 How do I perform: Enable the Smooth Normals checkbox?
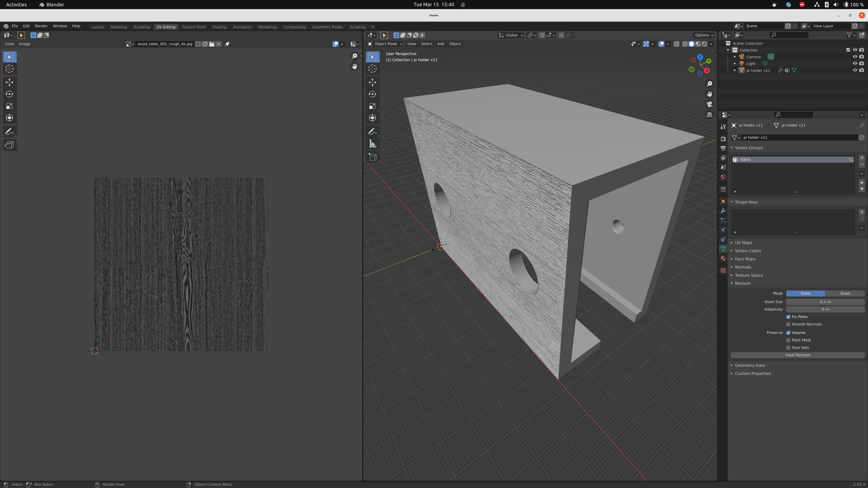click(x=788, y=324)
